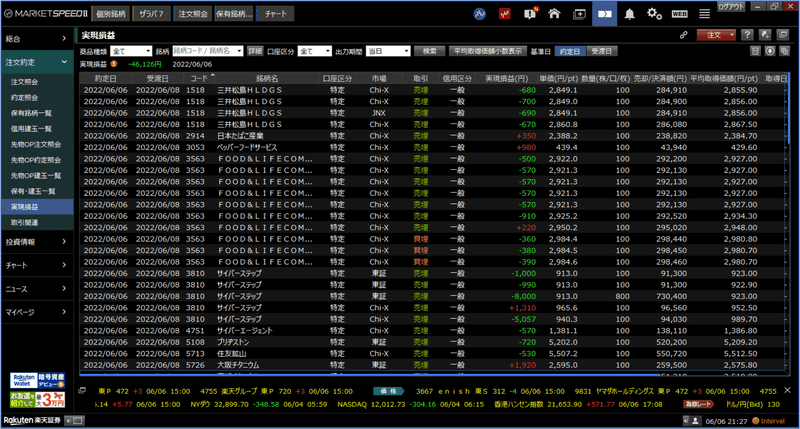800x429 pixels.
Task: Click the print icon above the table
Action: (x=756, y=51)
